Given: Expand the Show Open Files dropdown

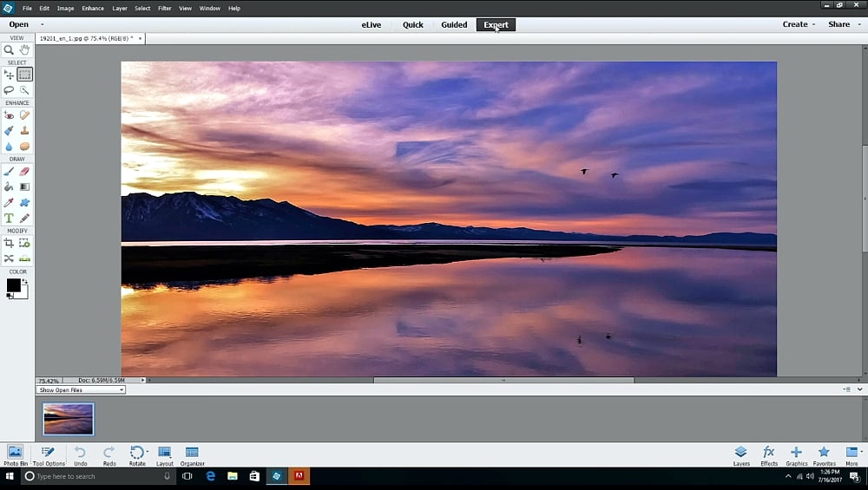Looking at the screenshot, I should click(x=82, y=390).
